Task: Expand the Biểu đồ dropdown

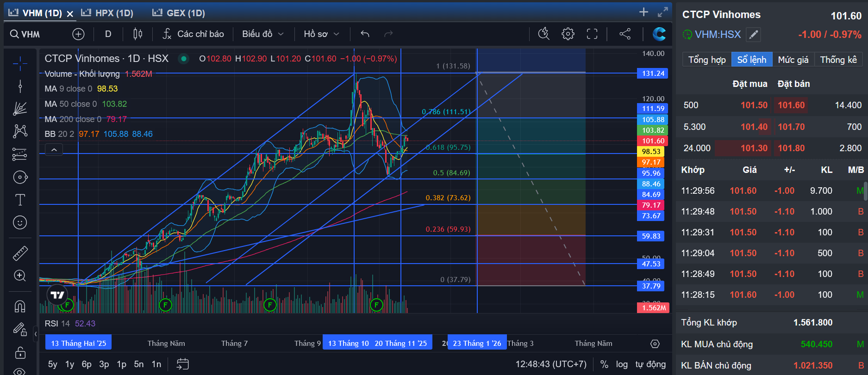Action: click(x=262, y=34)
